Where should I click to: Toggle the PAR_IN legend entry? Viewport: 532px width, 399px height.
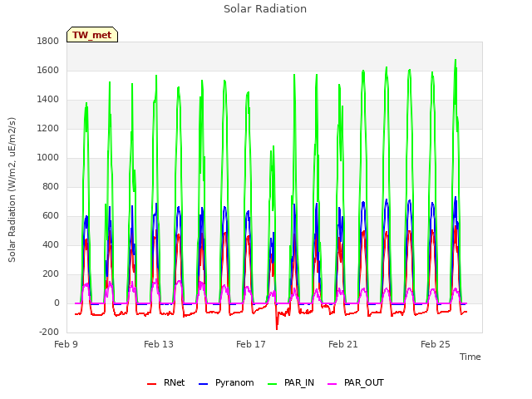(291, 382)
